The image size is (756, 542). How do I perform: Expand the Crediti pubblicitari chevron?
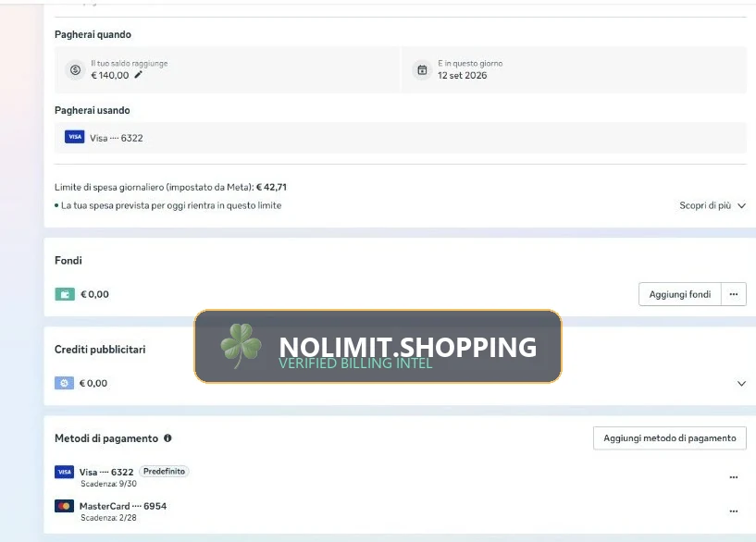point(741,384)
